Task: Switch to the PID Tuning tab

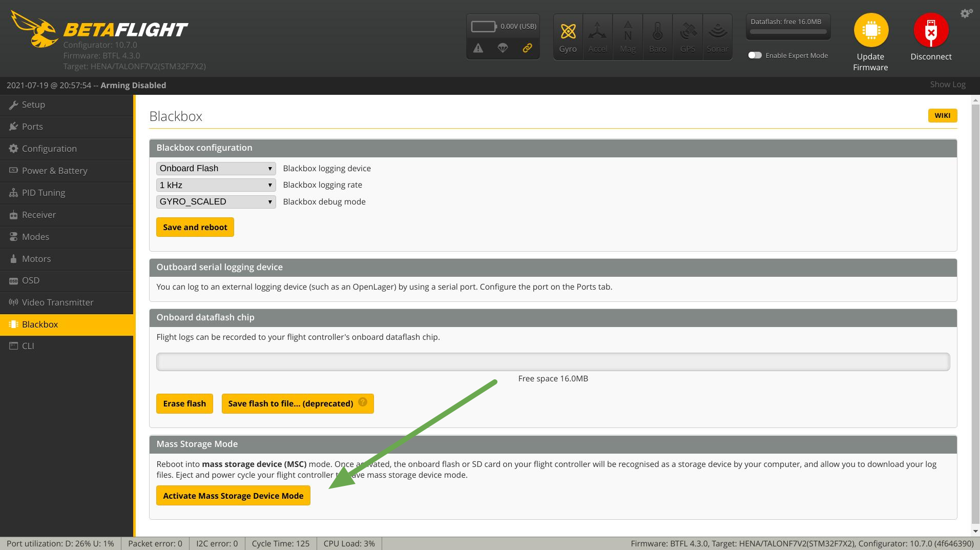Action: (44, 193)
